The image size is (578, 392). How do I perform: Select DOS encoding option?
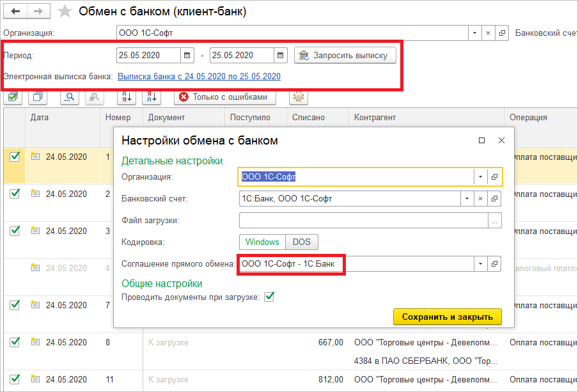[x=302, y=242]
